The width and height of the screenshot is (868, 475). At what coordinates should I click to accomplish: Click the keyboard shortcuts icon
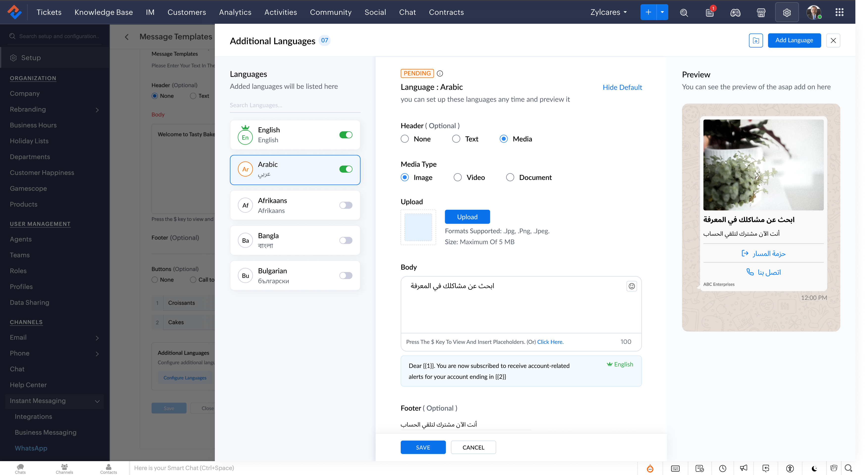tap(675, 468)
